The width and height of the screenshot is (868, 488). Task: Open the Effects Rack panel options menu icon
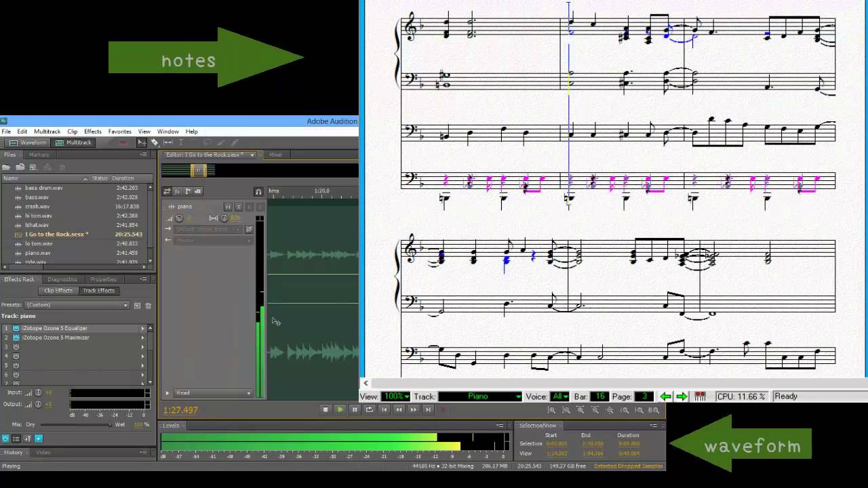(x=143, y=279)
